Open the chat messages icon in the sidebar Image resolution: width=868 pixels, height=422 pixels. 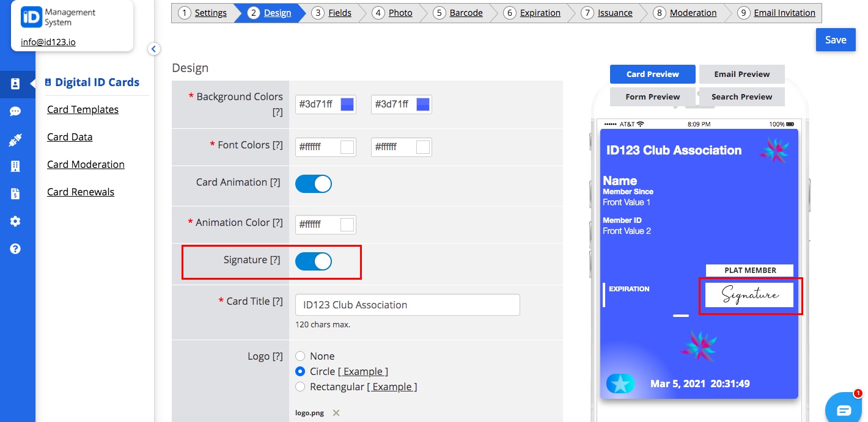coord(18,111)
